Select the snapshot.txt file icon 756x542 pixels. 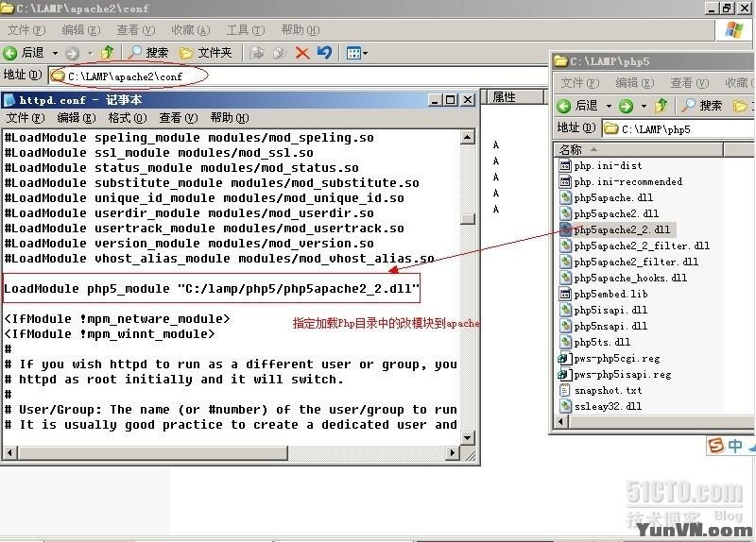coord(564,390)
